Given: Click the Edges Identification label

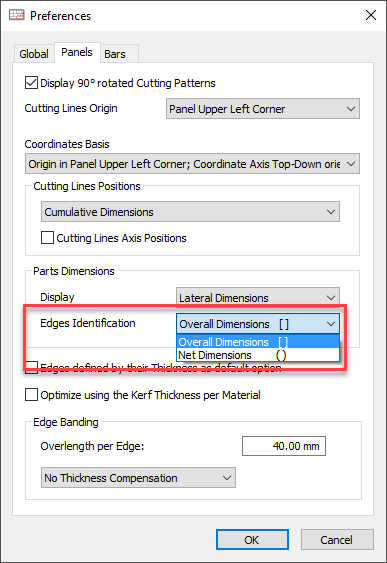Looking at the screenshot, I should [88, 323].
